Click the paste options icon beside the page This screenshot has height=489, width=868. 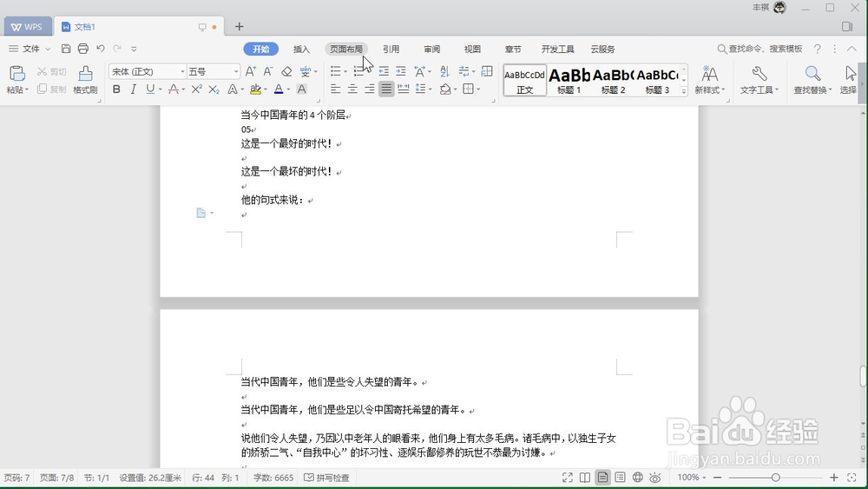click(201, 213)
